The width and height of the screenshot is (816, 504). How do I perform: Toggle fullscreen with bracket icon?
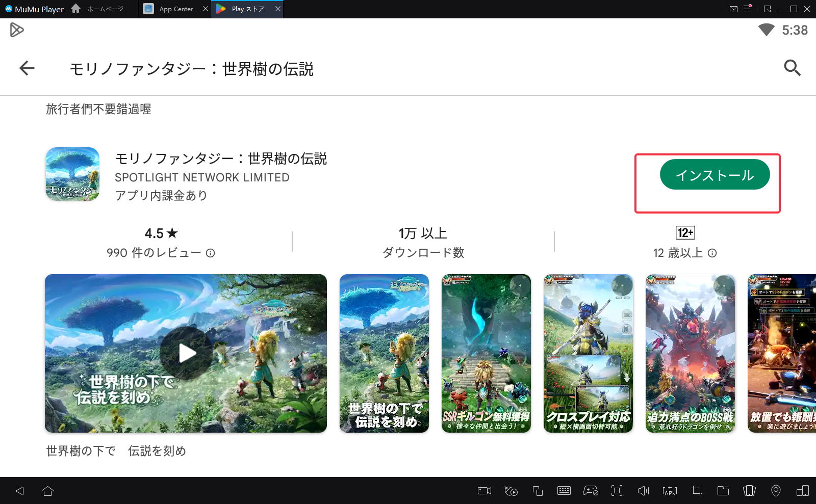coord(617,491)
